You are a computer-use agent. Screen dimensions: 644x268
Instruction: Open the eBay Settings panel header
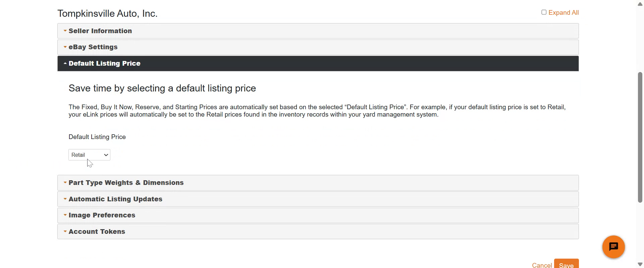(x=93, y=47)
